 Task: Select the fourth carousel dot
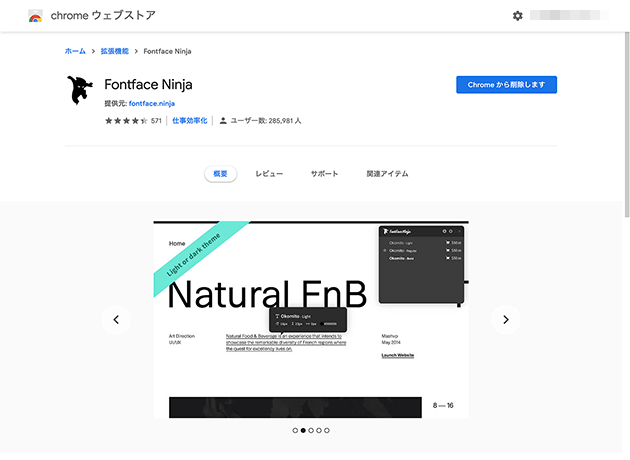pyautogui.click(x=319, y=430)
